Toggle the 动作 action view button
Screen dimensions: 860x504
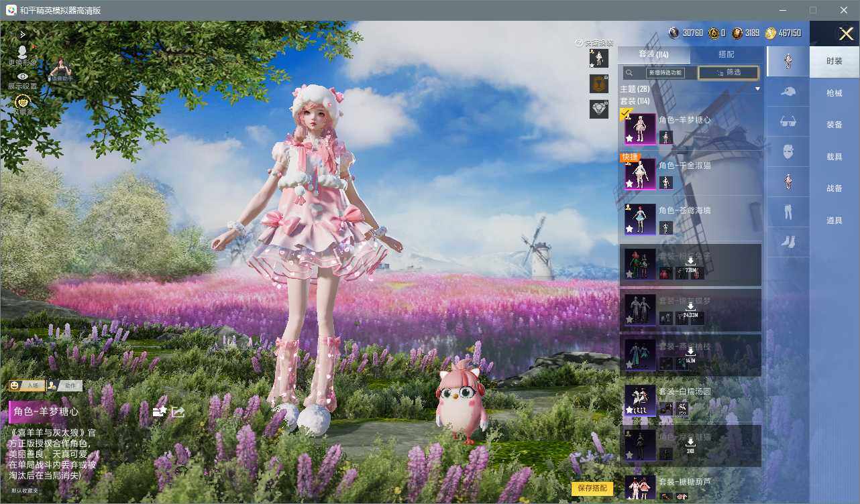point(64,385)
